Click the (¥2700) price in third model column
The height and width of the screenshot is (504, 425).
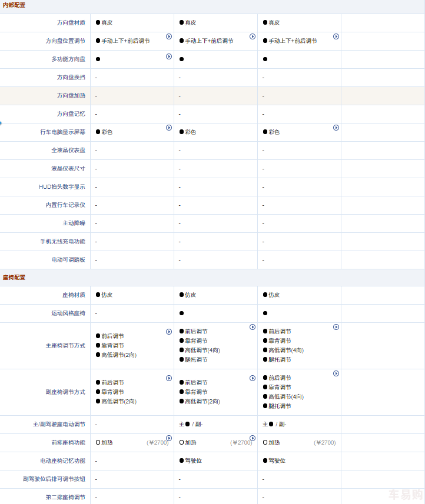tap(324, 443)
